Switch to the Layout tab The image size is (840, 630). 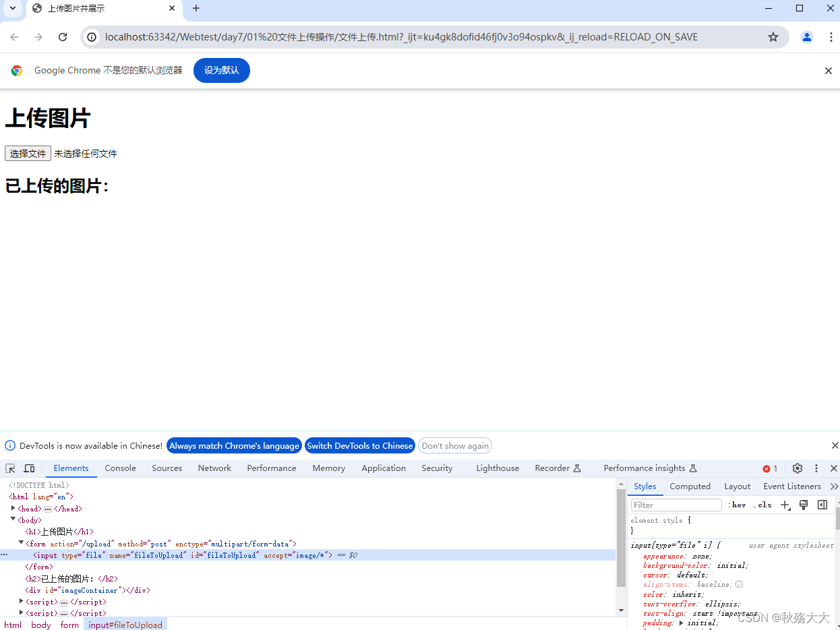click(737, 486)
